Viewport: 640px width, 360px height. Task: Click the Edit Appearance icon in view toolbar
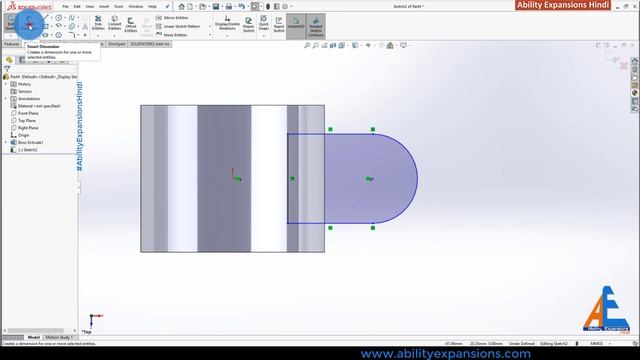[382, 45]
